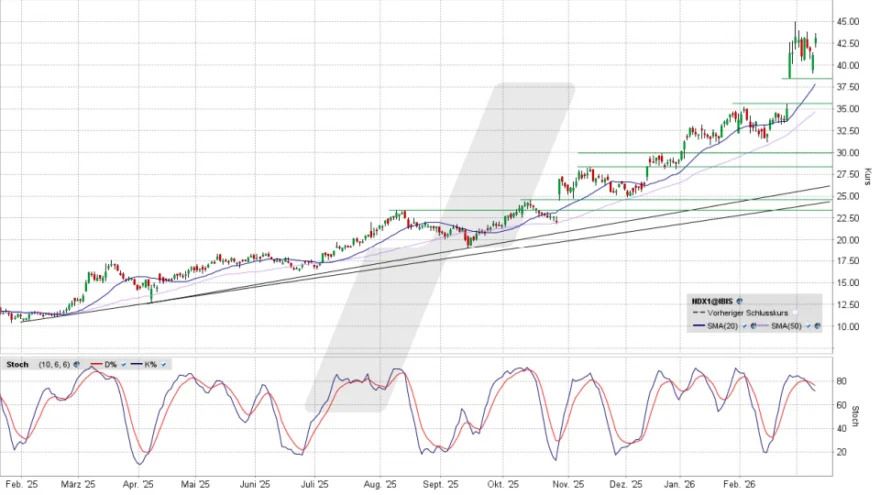880x495 pixels.
Task: Uncheck the SMA(20) visibility checkbox
Action: pyautogui.click(x=744, y=326)
